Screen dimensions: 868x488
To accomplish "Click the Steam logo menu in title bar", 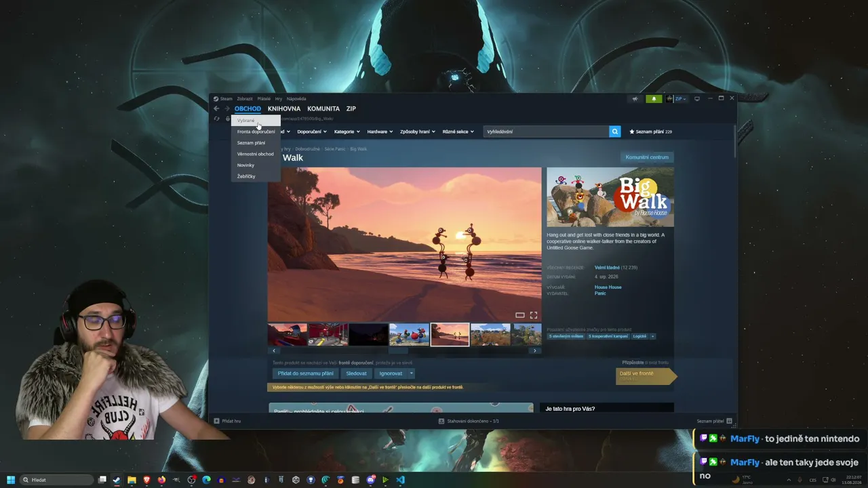I will pos(222,99).
